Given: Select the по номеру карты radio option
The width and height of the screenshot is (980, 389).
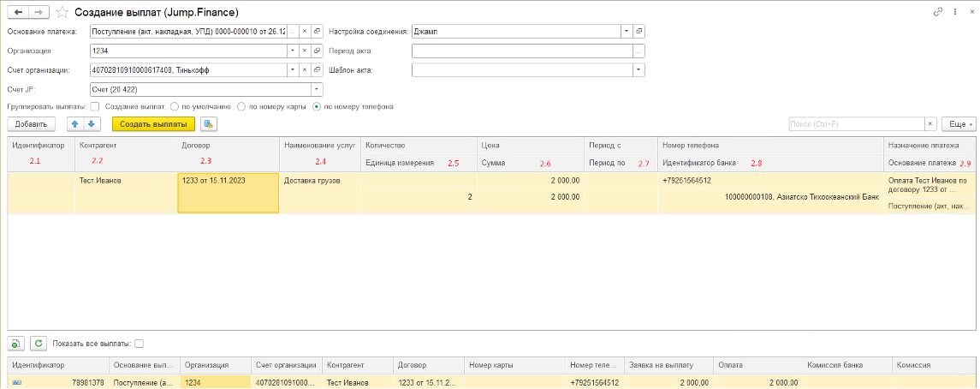Looking at the screenshot, I should click(x=242, y=107).
